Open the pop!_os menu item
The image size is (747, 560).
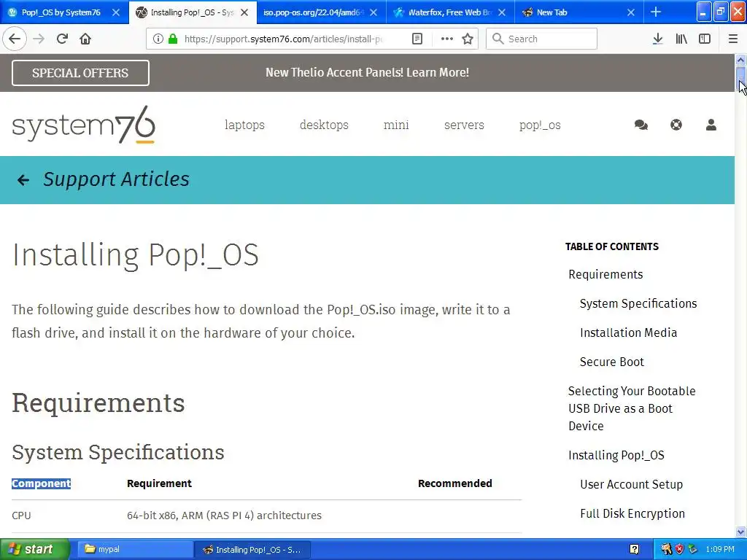point(540,125)
